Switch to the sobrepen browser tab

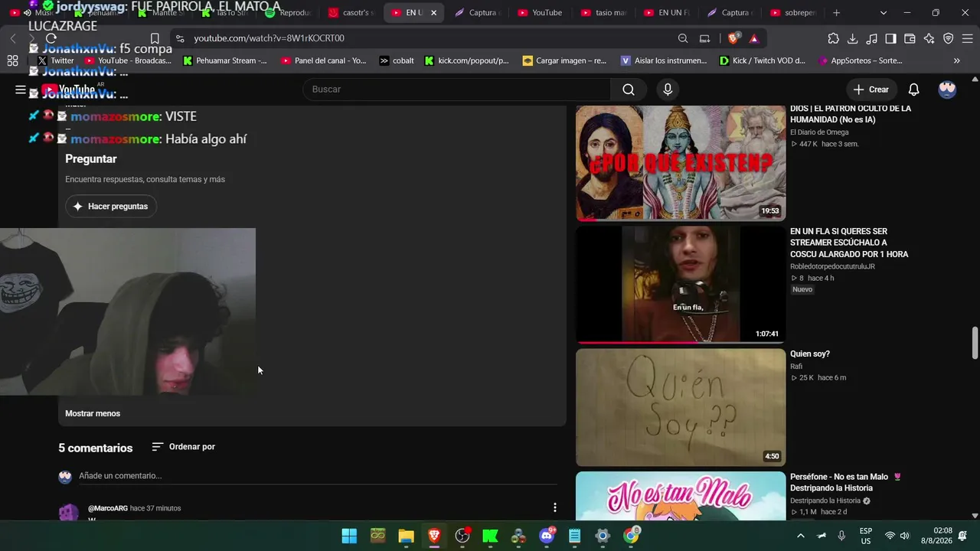pos(793,12)
